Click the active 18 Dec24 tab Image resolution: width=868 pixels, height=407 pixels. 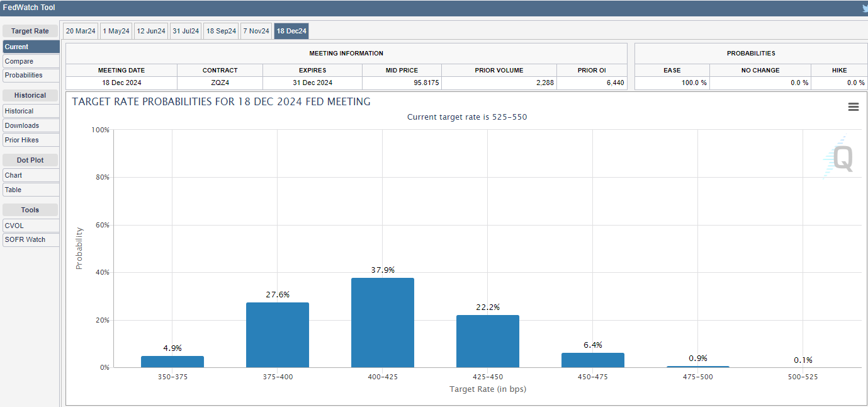tap(291, 31)
